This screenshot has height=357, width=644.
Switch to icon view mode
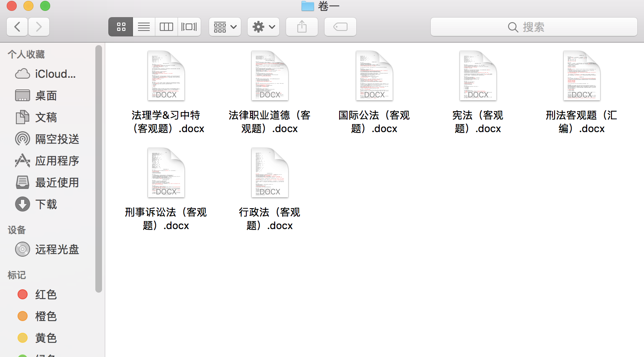click(x=121, y=27)
